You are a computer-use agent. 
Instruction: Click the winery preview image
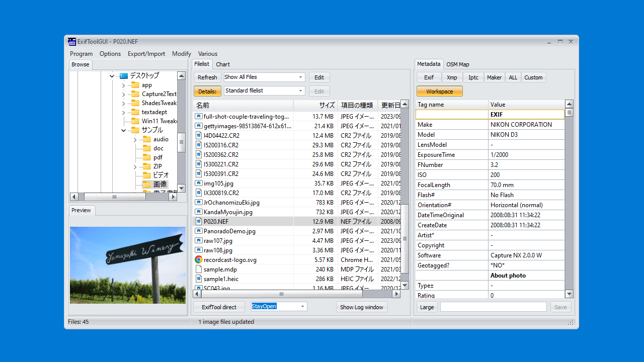[x=128, y=265]
